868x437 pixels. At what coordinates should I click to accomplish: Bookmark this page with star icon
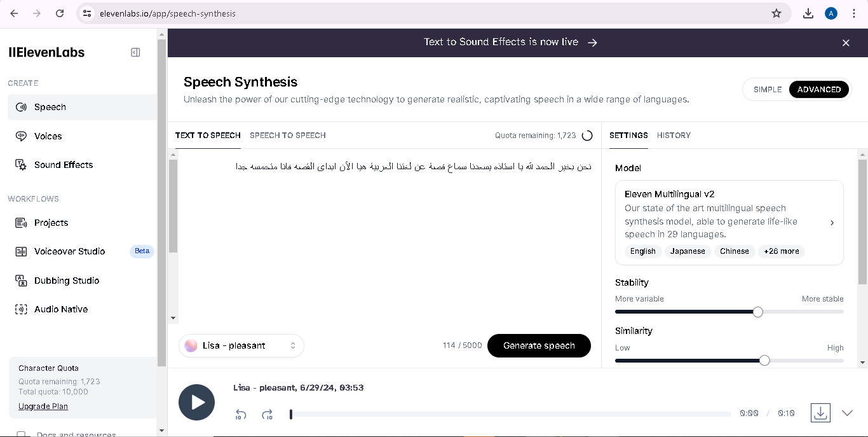click(776, 13)
